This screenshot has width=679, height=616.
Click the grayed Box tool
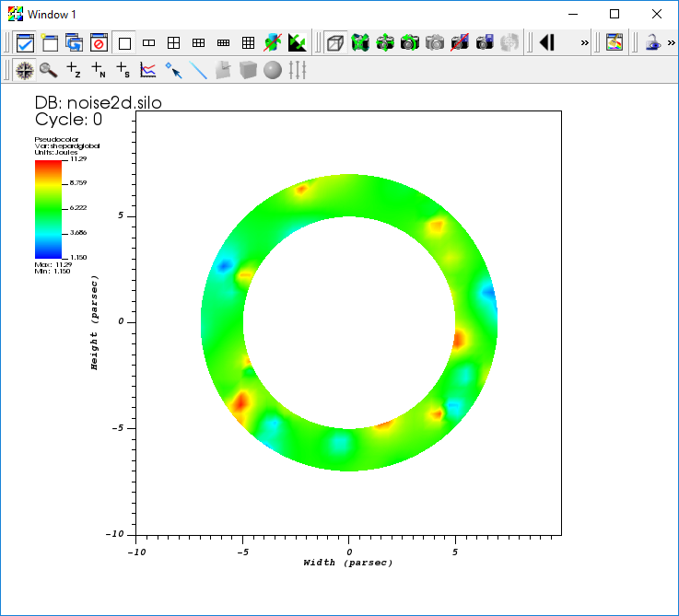[248, 70]
